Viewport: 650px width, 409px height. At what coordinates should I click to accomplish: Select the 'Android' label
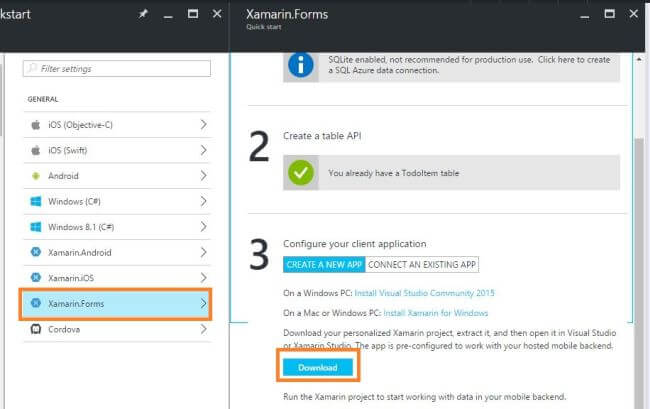click(63, 176)
